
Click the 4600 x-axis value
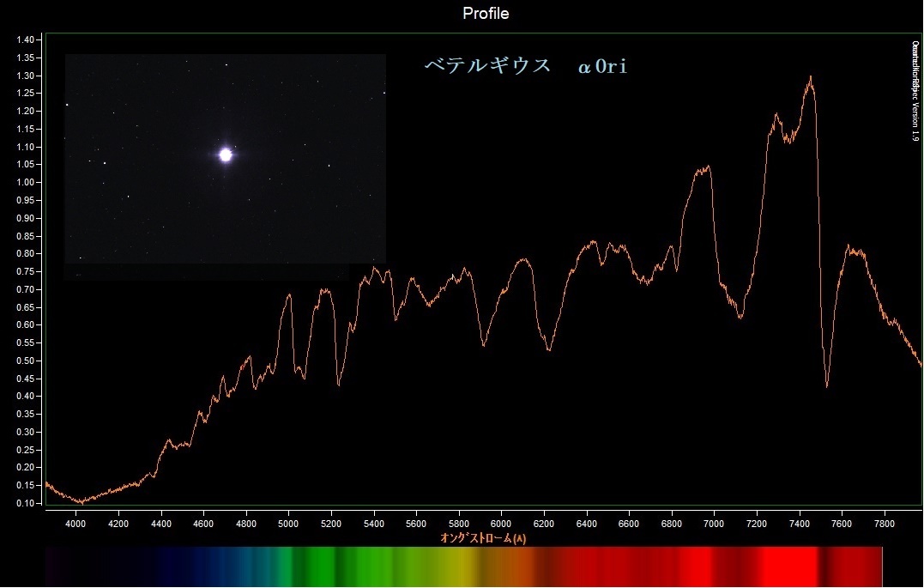(203, 524)
